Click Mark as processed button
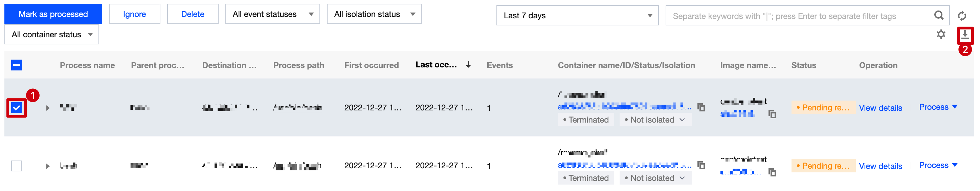This screenshot has height=191, width=980. click(x=53, y=14)
